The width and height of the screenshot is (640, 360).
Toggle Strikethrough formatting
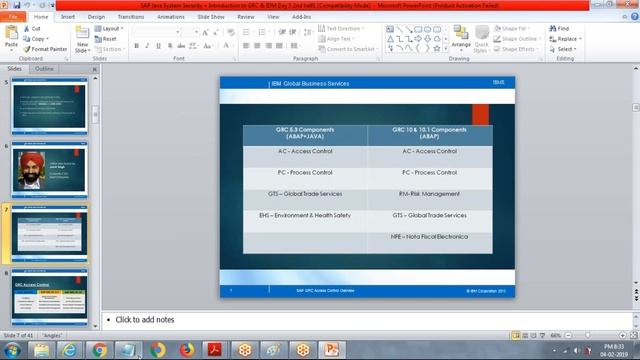pos(181,46)
